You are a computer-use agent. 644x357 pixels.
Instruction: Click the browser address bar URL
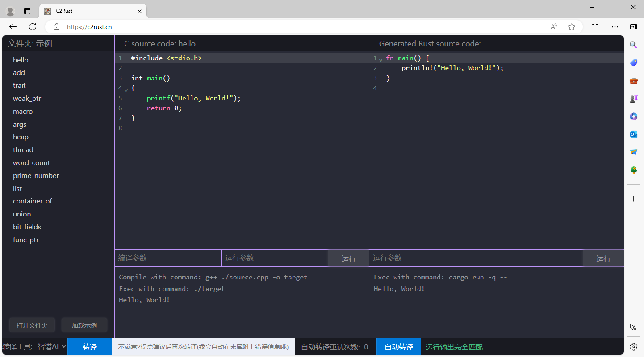[x=89, y=27]
